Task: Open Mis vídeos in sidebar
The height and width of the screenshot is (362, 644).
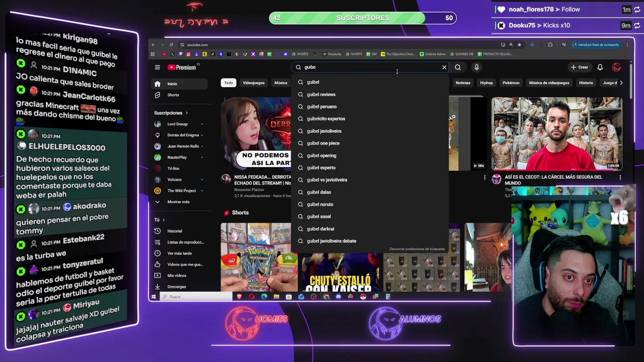Action: (x=180, y=276)
